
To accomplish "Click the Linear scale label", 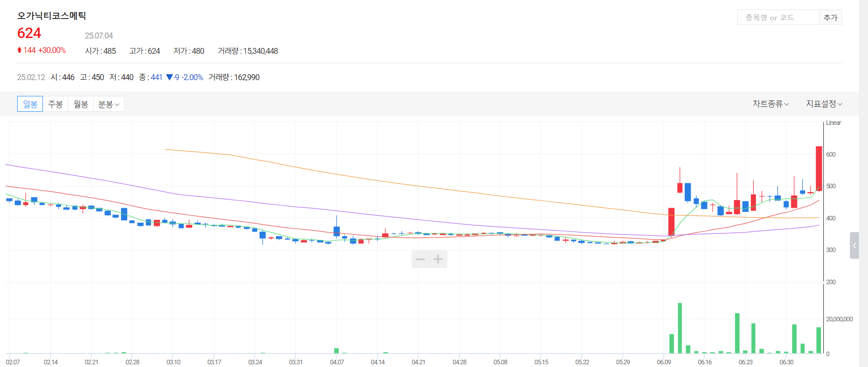I will (833, 123).
